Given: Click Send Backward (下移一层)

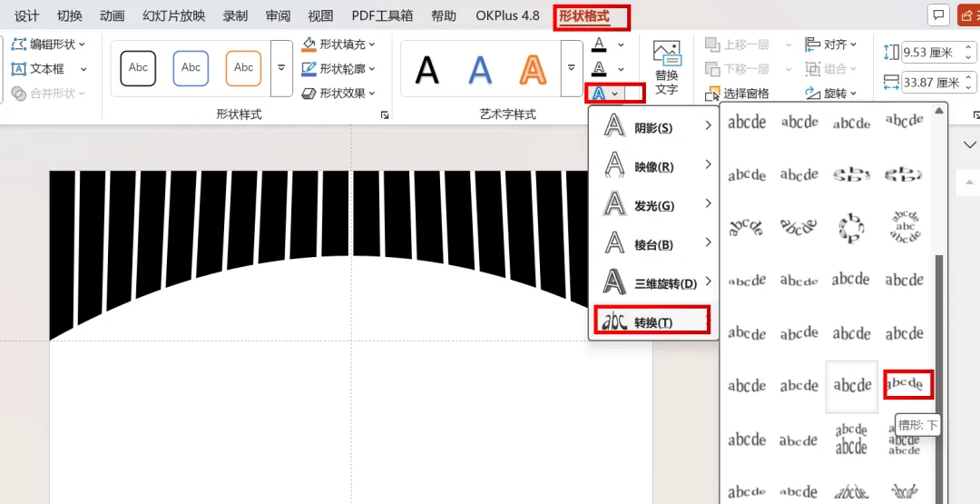Looking at the screenshot, I should click(x=738, y=69).
